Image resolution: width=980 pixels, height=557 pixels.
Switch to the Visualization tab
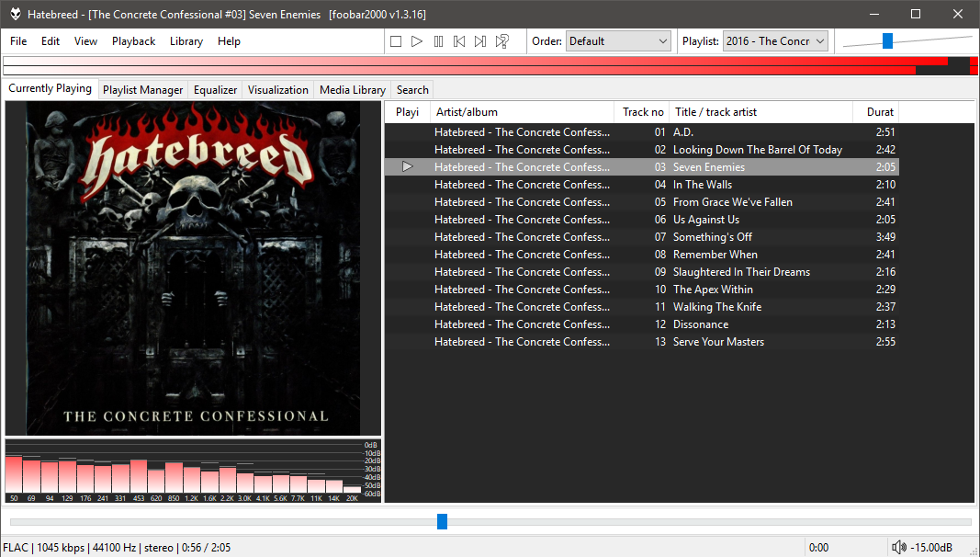pyautogui.click(x=278, y=90)
